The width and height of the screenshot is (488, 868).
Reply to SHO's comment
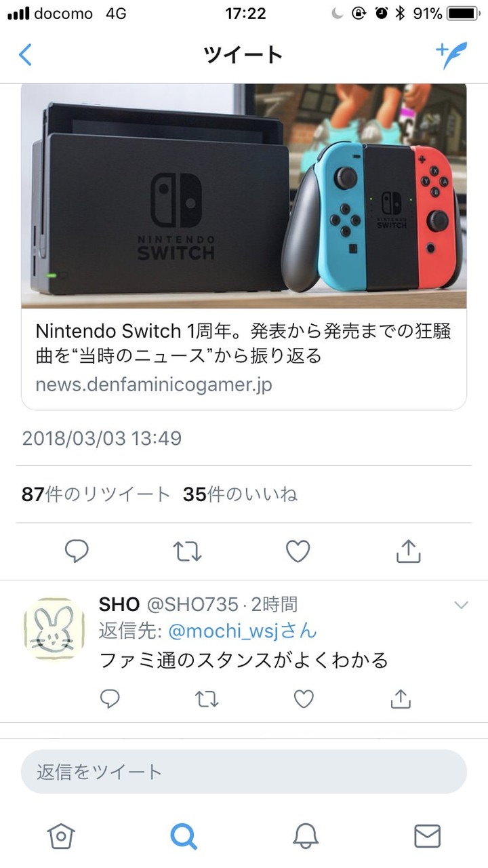click(x=110, y=698)
